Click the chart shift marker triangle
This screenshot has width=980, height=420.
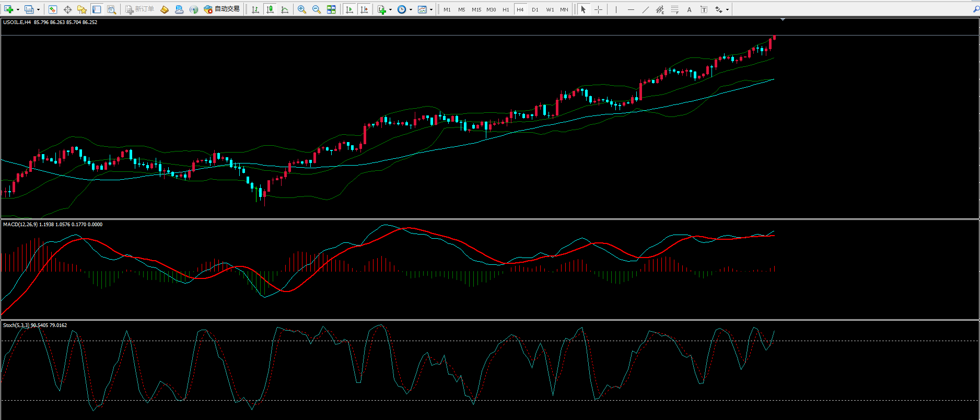[783, 20]
